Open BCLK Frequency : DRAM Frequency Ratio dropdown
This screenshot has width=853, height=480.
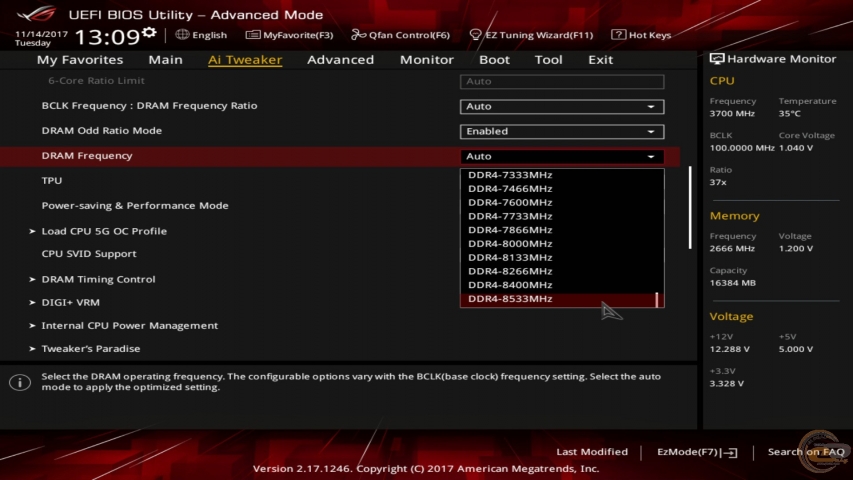click(x=562, y=106)
